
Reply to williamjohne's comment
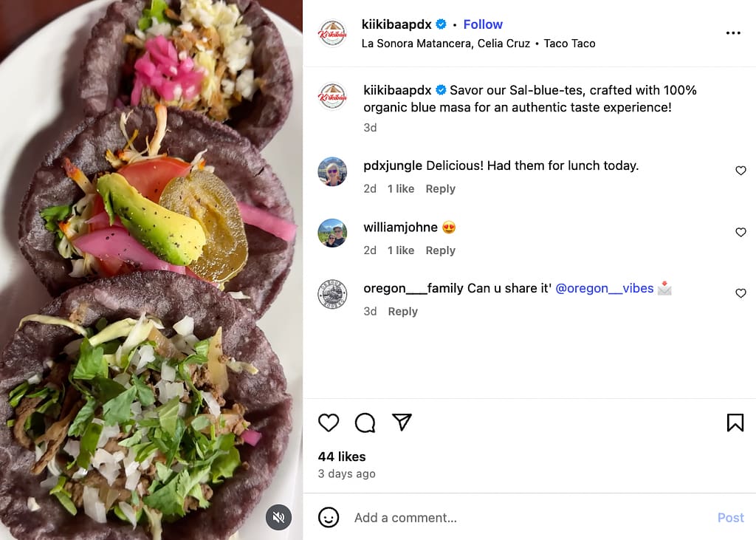440,250
